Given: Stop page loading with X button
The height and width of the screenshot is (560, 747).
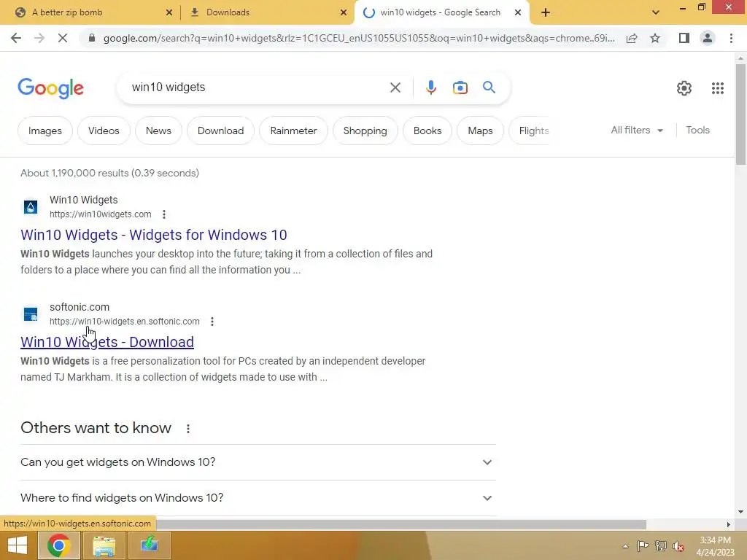Looking at the screenshot, I should (63, 38).
